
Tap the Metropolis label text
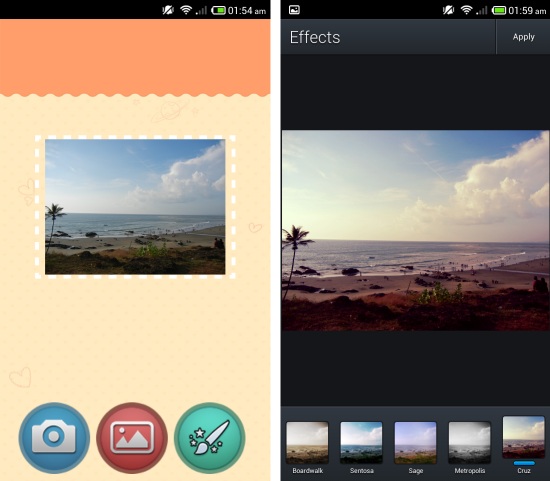pyautogui.click(x=469, y=470)
